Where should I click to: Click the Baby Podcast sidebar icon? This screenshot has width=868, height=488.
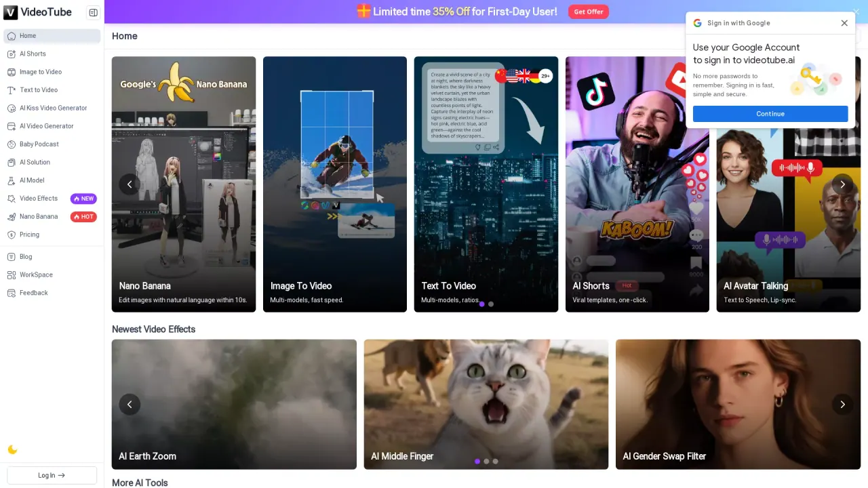[12, 144]
